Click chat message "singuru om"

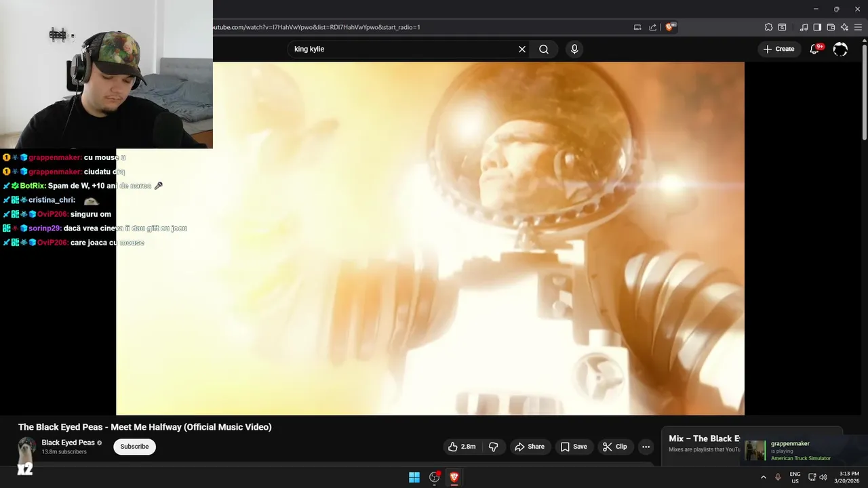pyautogui.click(x=91, y=214)
